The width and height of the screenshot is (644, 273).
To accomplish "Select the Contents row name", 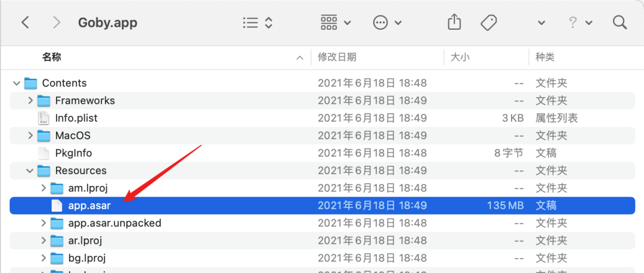I will pyautogui.click(x=64, y=83).
